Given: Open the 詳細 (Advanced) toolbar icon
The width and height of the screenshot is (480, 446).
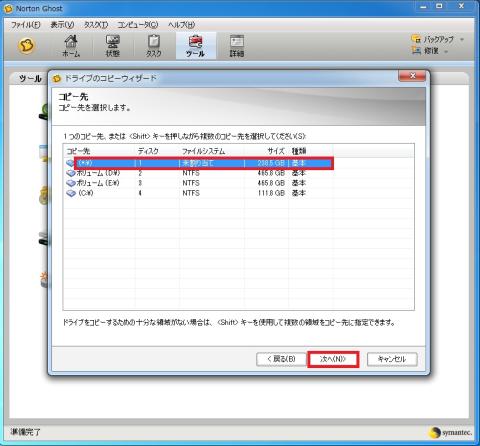Looking at the screenshot, I should pos(237,46).
